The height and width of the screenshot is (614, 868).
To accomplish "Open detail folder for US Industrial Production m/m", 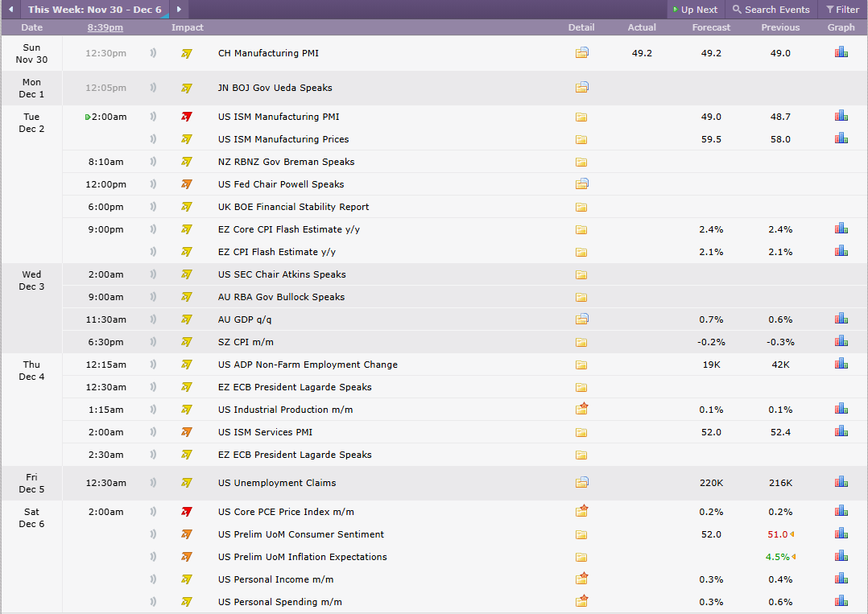I will point(581,409).
